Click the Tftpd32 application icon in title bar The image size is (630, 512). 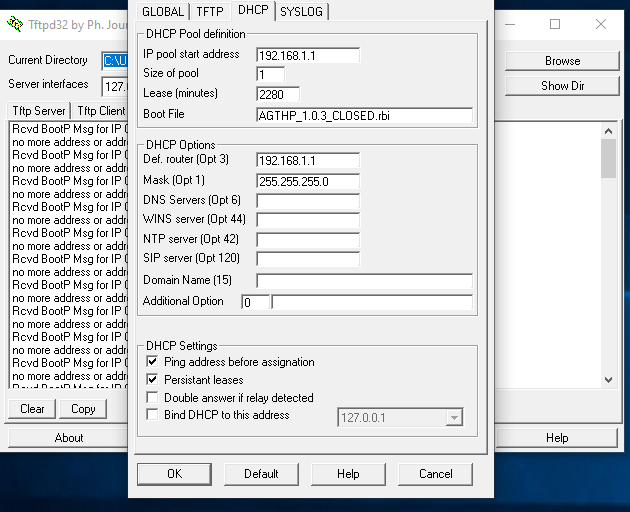coord(15,24)
